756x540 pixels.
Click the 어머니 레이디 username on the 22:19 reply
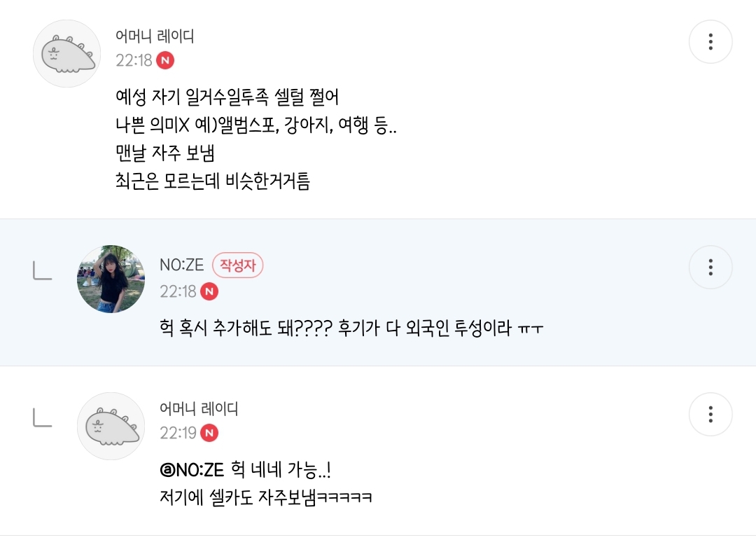[199, 408]
